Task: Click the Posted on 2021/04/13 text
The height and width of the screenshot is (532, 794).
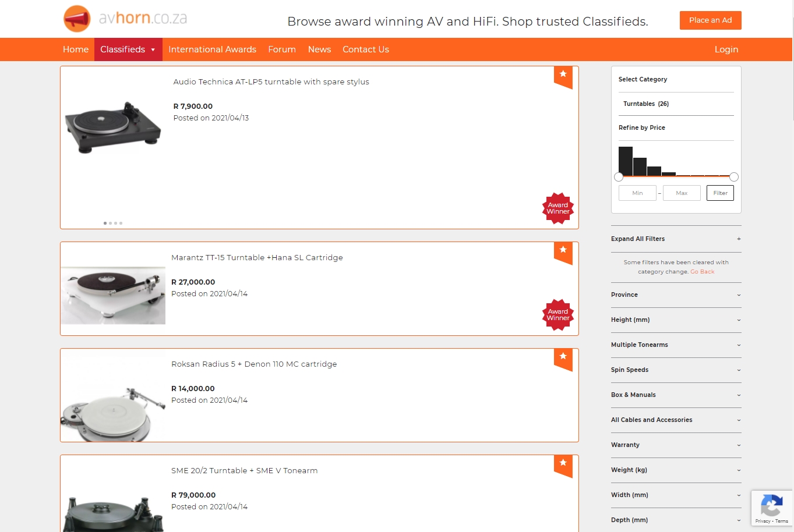Action: [x=211, y=118]
